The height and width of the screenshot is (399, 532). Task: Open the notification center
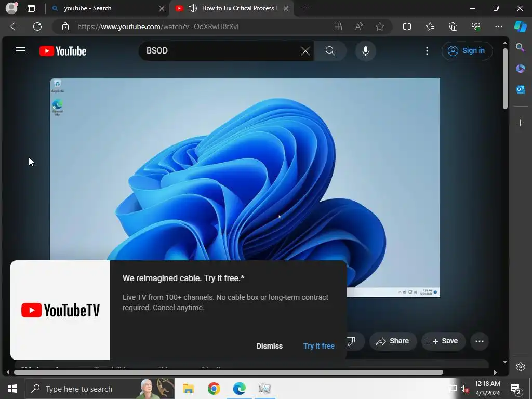516,389
